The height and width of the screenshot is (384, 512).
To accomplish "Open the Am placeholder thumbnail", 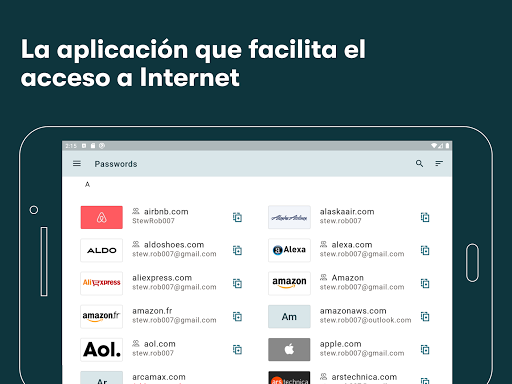I will click(289, 316).
